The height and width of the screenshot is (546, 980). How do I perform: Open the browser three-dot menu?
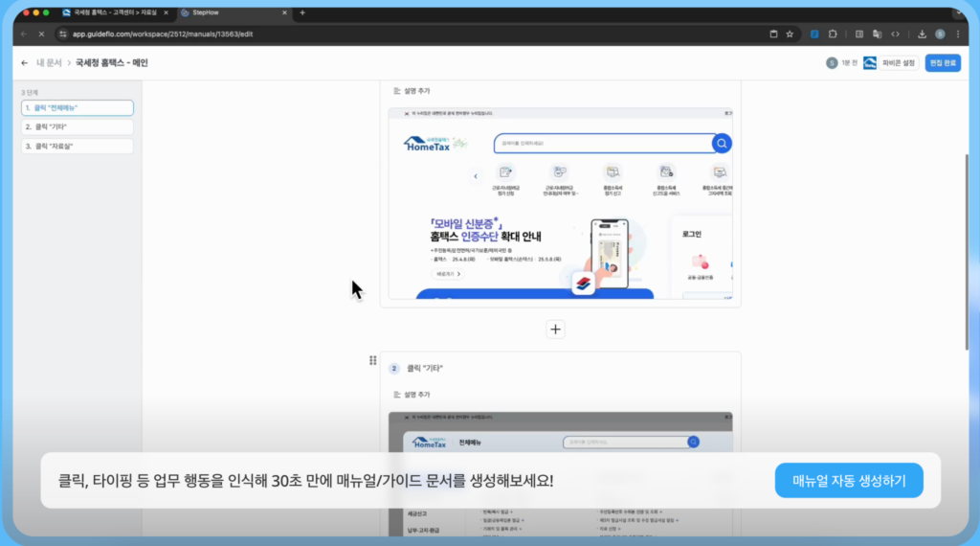(957, 34)
